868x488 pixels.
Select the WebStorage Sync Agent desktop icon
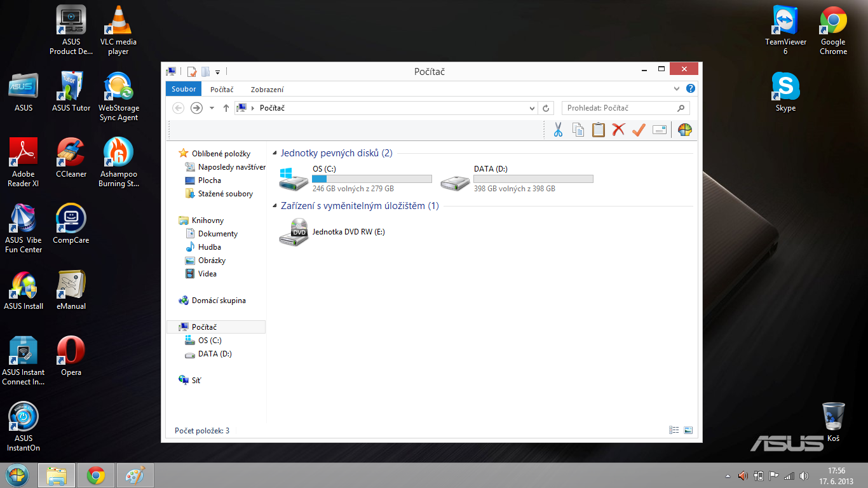click(118, 97)
